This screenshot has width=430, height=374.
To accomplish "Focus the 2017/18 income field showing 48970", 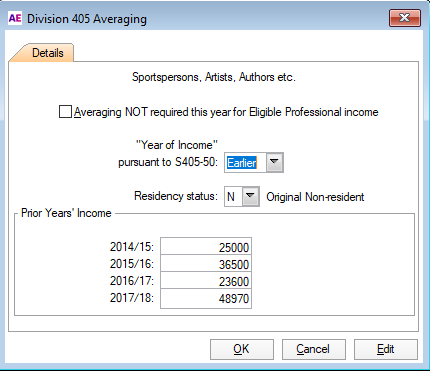I will [206, 298].
